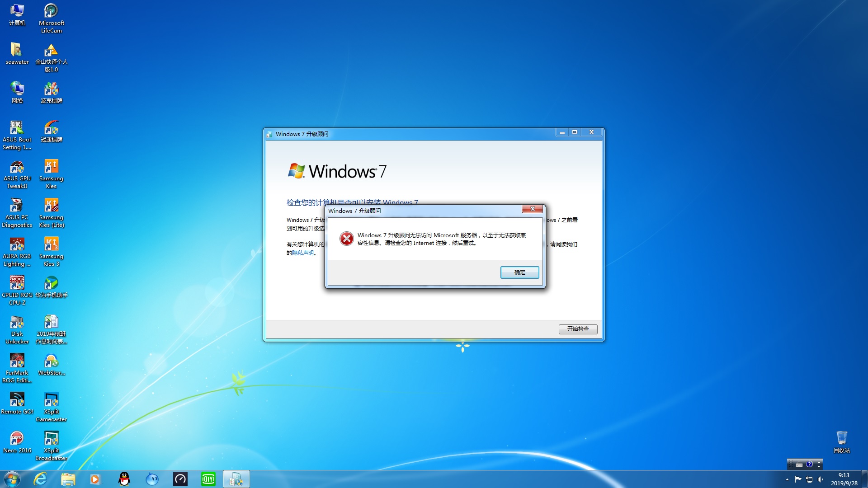Screen dimensions: 868x488
Task: Maximize the Windows 7 升级顾问 main window
Action: 575,132
